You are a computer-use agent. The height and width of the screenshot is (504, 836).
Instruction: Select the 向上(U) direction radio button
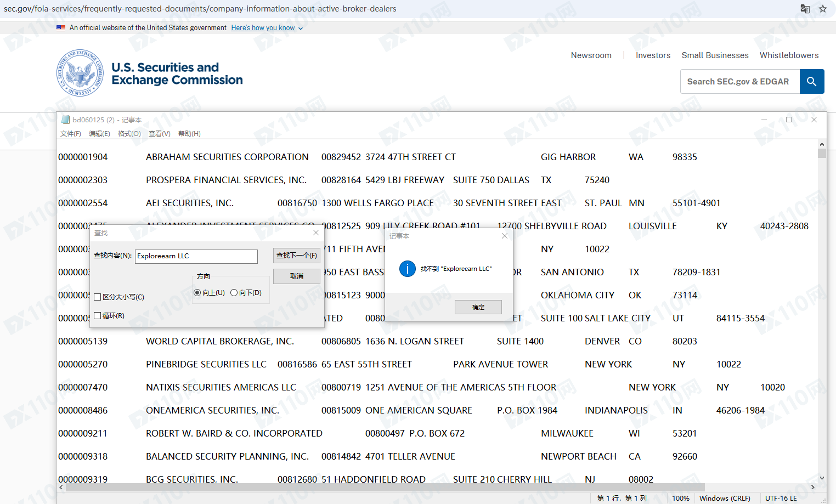click(x=197, y=293)
